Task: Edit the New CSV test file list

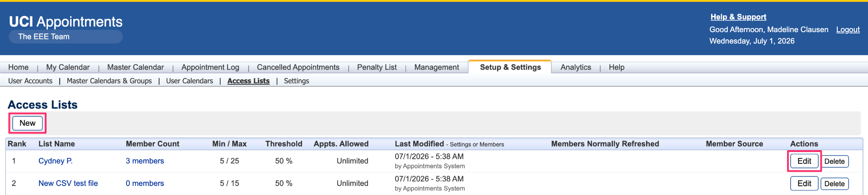Action: pyautogui.click(x=804, y=183)
